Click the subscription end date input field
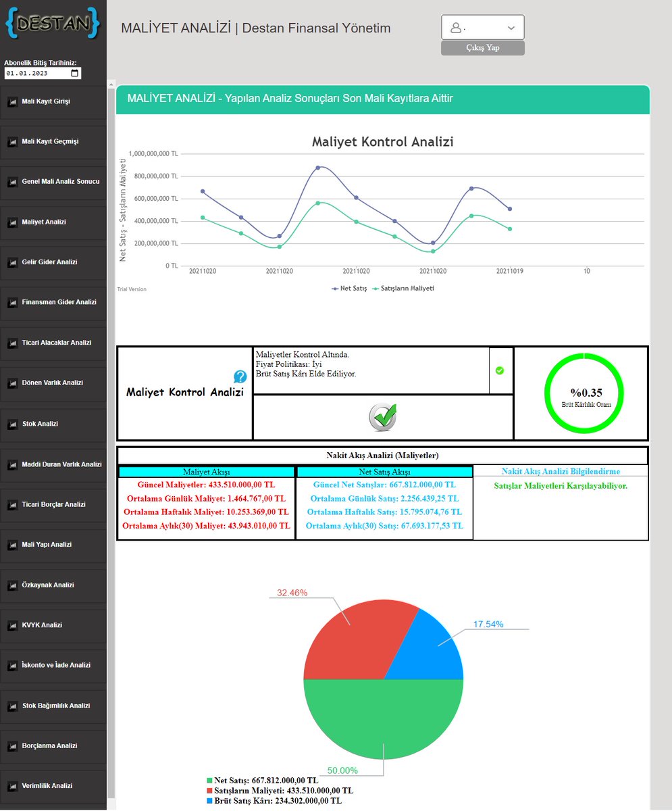The image size is (672, 811). [43, 73]
